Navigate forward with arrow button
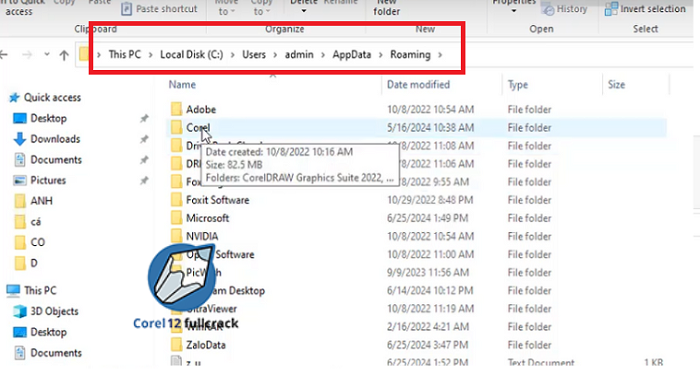The width and height of the screenshot is (700, 375). (x=27, y=55)
